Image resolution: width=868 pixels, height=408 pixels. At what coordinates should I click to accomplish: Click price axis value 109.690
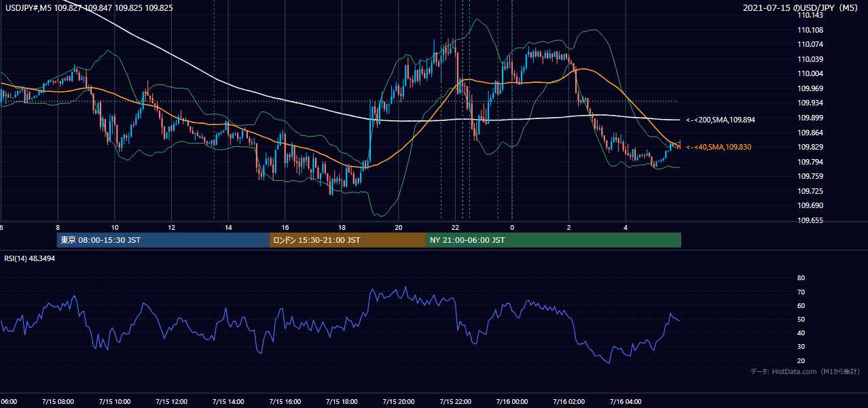click(811, 205)
